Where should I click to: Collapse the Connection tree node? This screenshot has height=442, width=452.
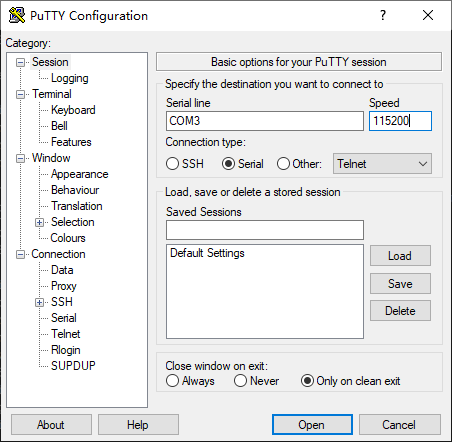pyautogui.click(x=20, y=255)
